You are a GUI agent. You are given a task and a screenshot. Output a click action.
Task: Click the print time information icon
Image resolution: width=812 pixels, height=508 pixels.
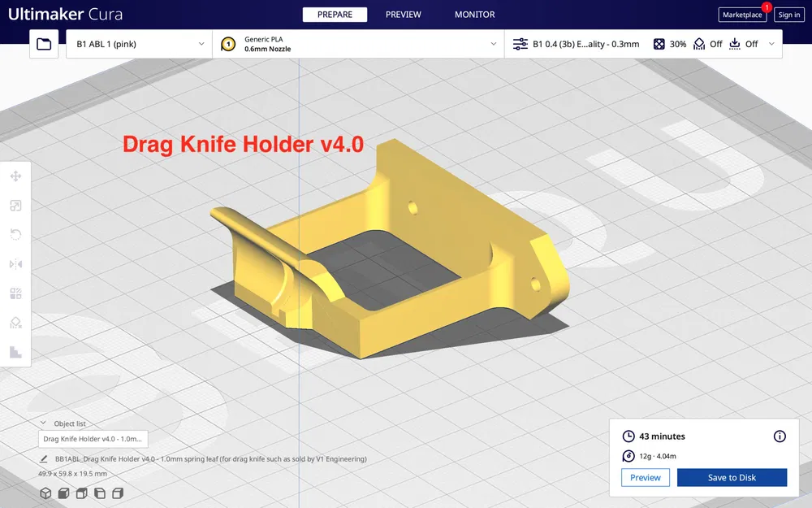pyautogui.click(x=780, y=436)
